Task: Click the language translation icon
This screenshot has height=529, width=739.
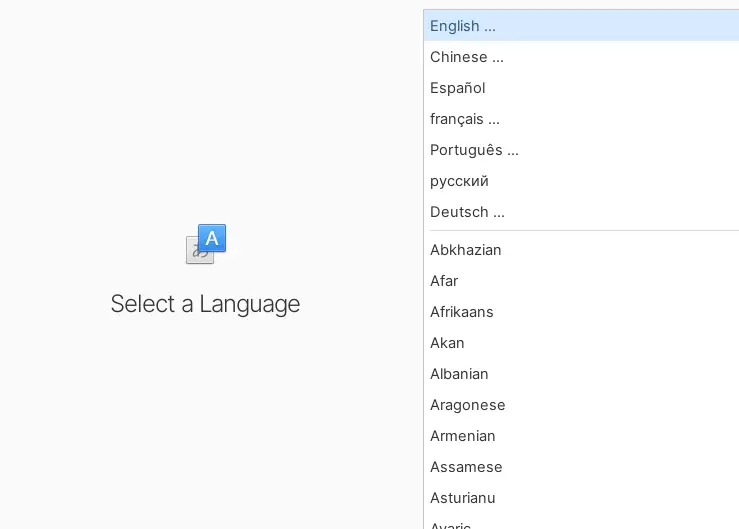Action: 206,244
